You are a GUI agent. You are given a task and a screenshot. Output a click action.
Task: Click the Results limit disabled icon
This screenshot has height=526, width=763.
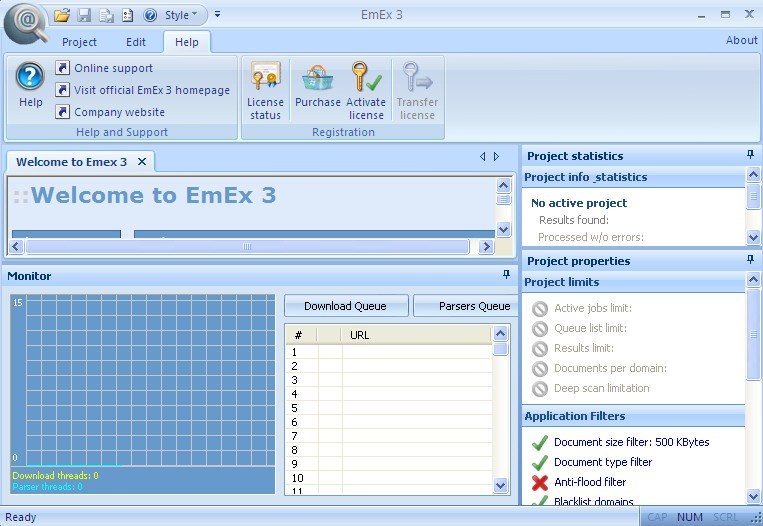click(x=540, y=348)
